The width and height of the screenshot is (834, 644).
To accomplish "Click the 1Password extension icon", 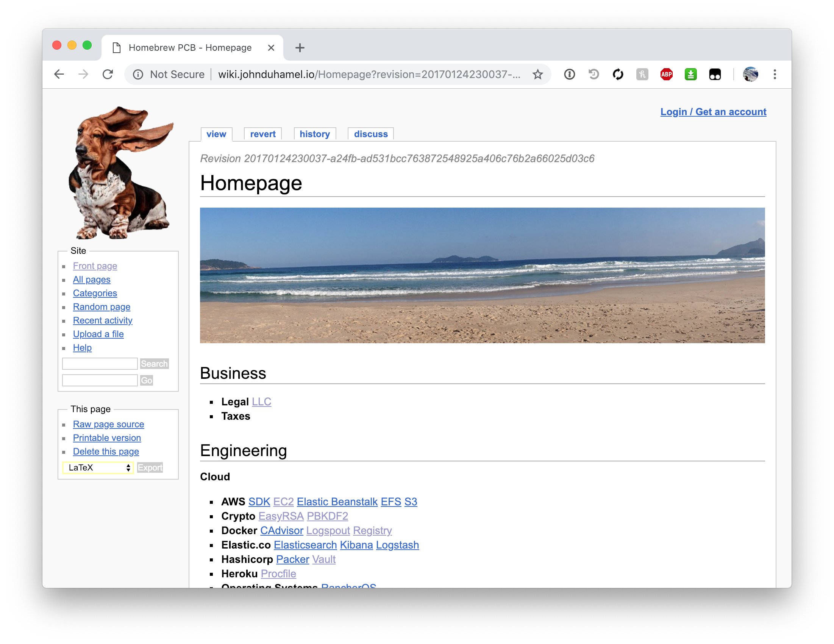I will pos(569,74).
